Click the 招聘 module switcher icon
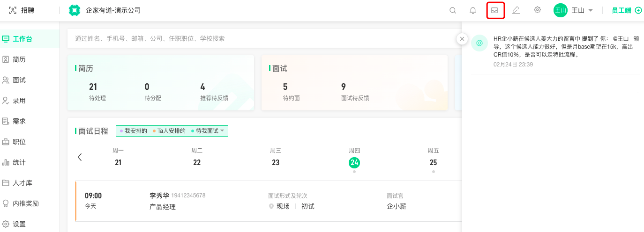Image resolution: width=644 pixels, height=232 pixels. pos(13,10)
